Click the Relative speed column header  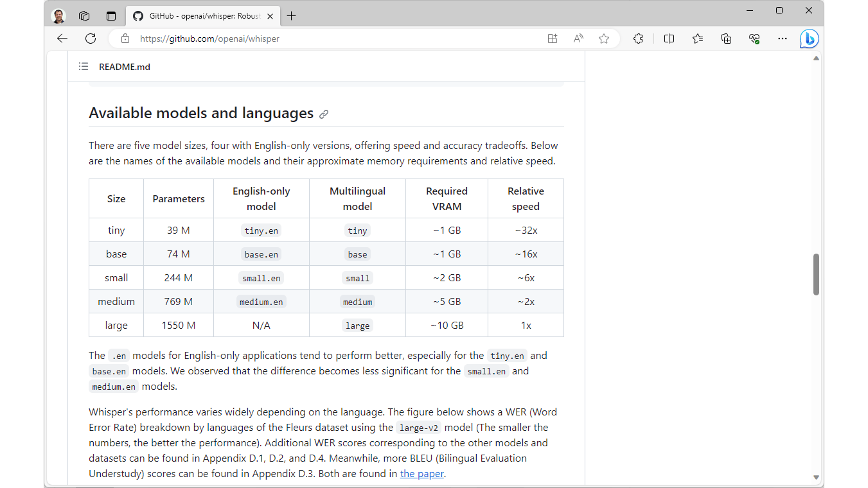click(526, 199)
